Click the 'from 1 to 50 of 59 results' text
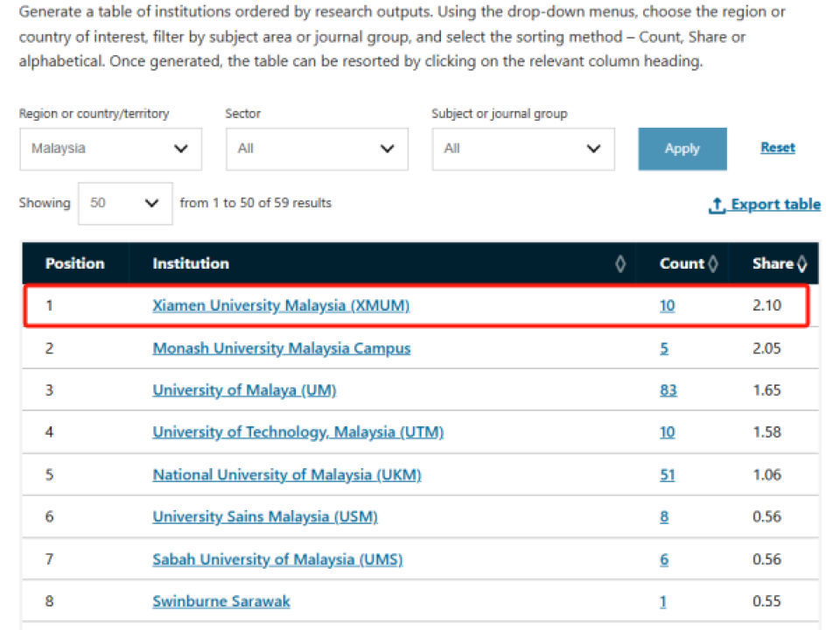 coord(255,203)
